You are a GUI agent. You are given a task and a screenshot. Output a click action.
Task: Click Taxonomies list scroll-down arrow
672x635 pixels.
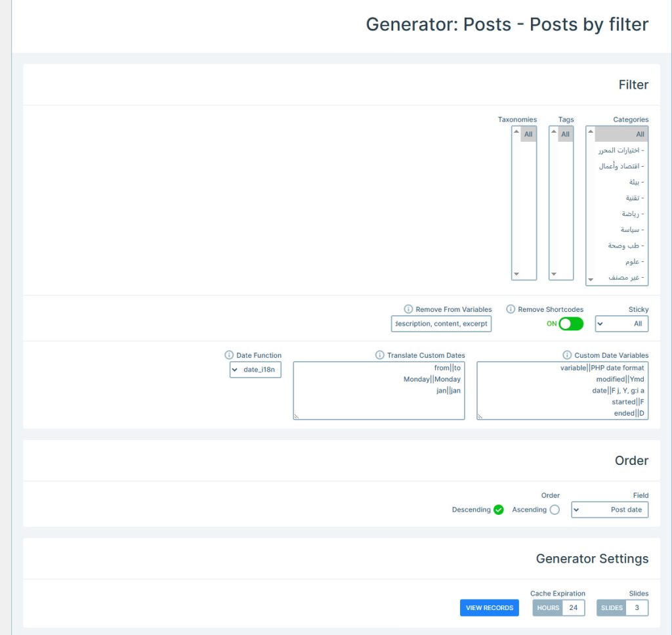point(516,274)
